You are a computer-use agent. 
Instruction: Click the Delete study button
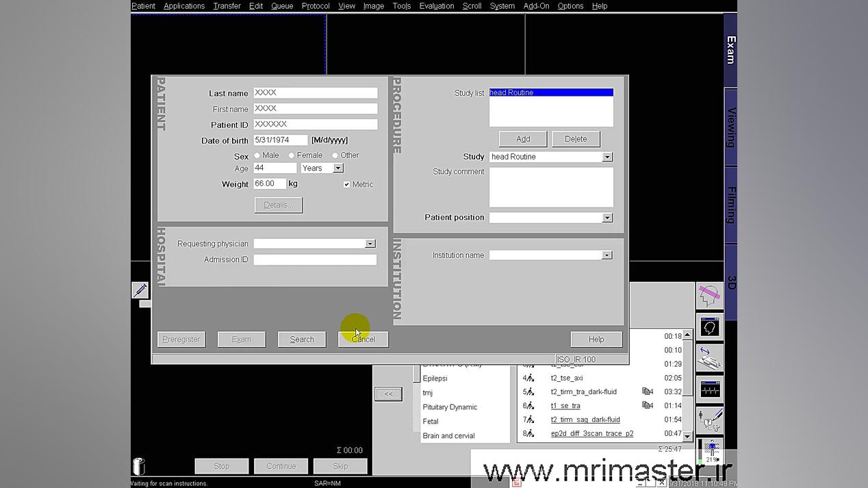pyautogui.click(x=576, y=139)
